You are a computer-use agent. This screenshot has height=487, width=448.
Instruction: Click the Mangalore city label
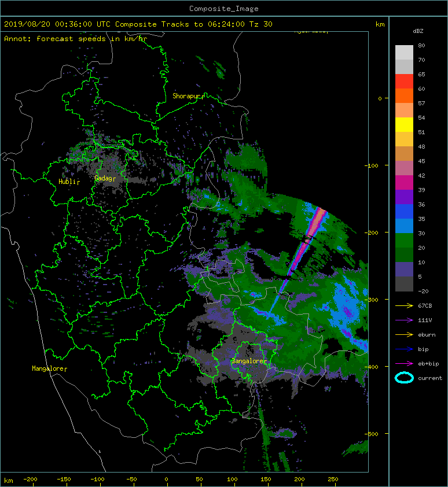pyautogui.click(x=48, y=368)
